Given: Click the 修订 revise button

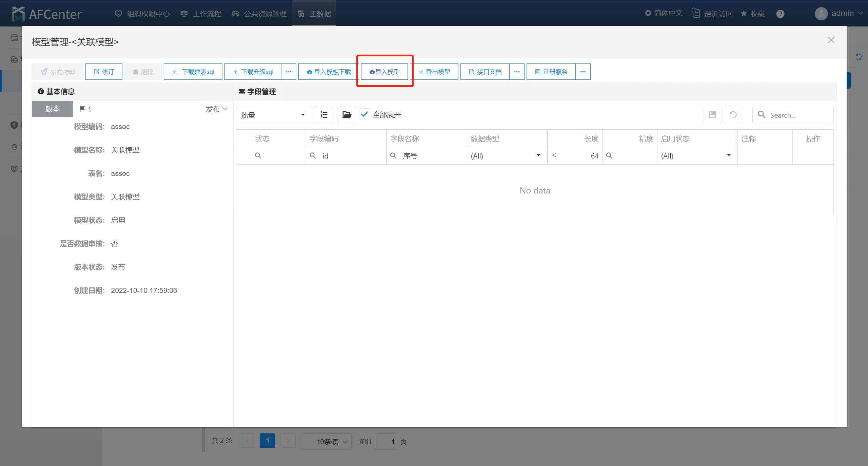Looking at the screenshot, I should click(104, 72).
